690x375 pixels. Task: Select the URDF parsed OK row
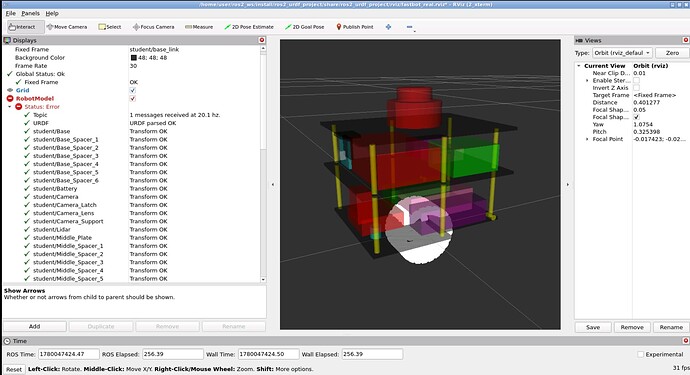click(131, 123)
